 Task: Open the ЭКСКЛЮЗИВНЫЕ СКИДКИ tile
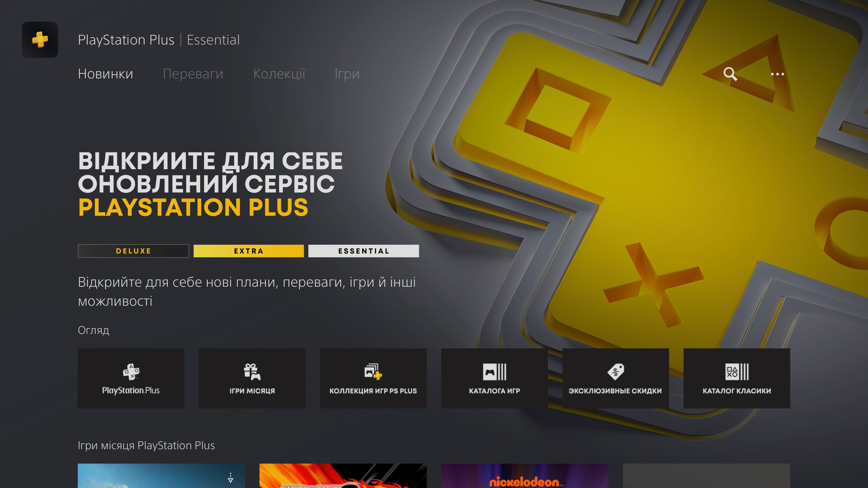(616, 378)
